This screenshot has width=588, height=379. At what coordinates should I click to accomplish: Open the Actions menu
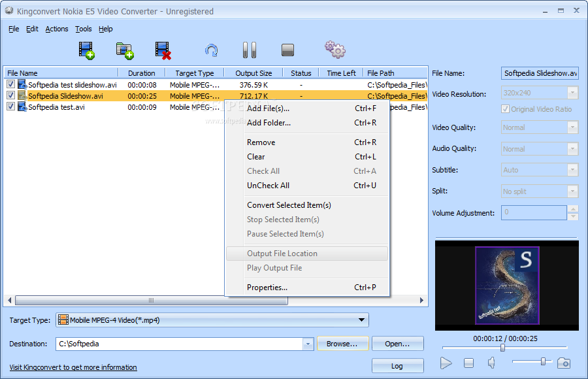57,29
